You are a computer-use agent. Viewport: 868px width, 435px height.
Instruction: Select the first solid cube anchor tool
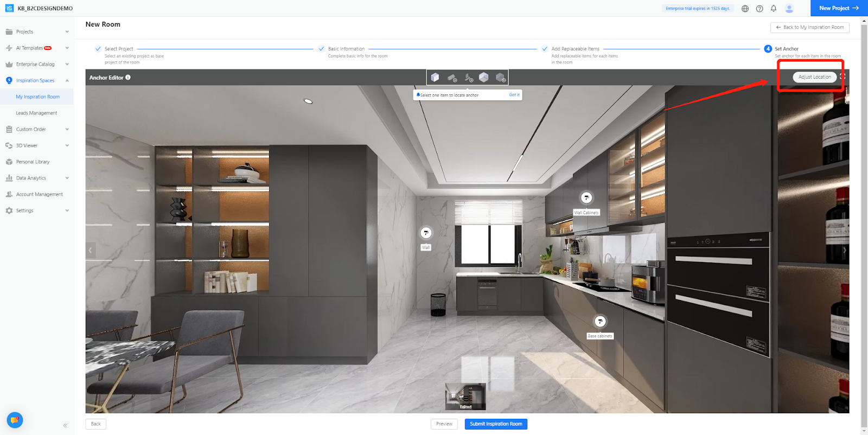coord(435,78)
